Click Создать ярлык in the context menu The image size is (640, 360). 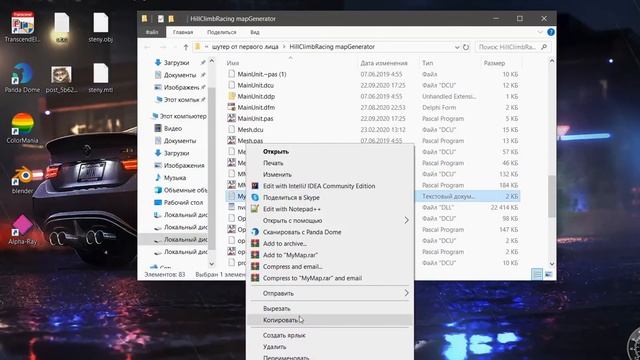tap(284, 335)
